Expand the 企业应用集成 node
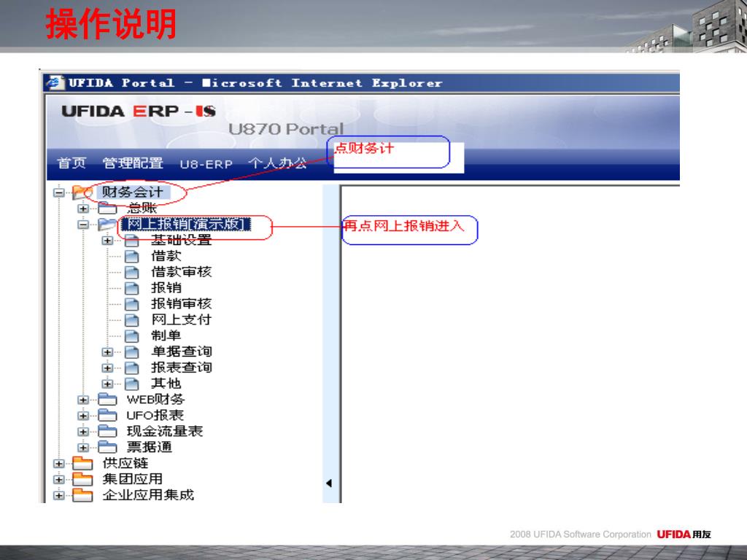 [x=58, y=495]
